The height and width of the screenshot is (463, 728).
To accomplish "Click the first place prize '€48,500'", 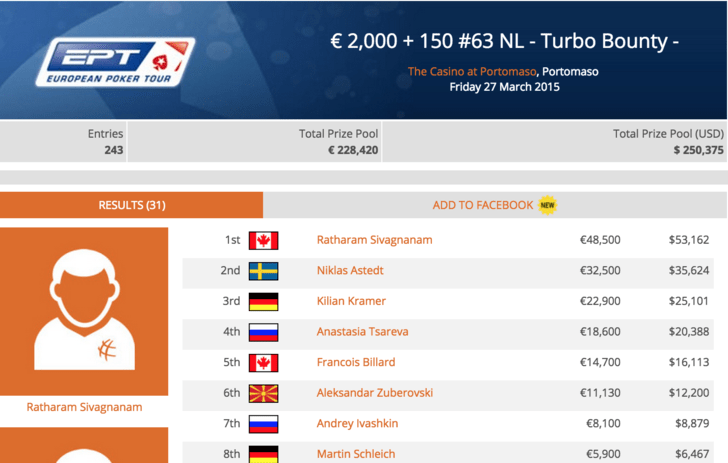I will coord(600,240).
